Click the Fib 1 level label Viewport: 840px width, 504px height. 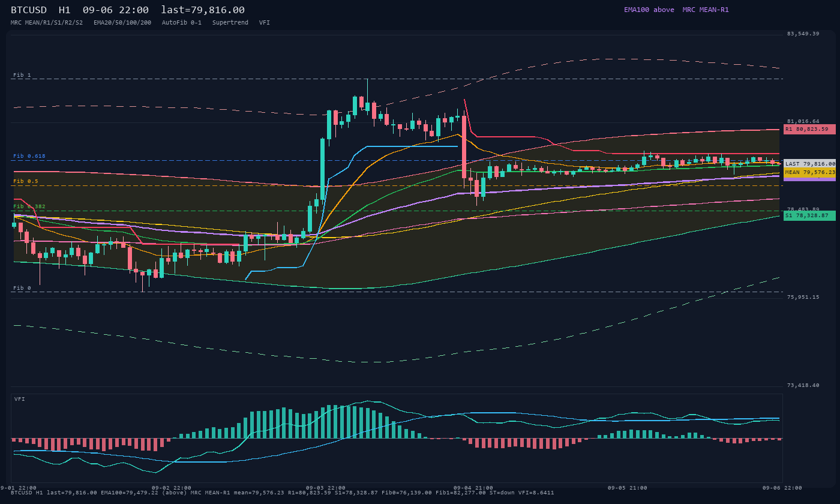coord(22,75)
